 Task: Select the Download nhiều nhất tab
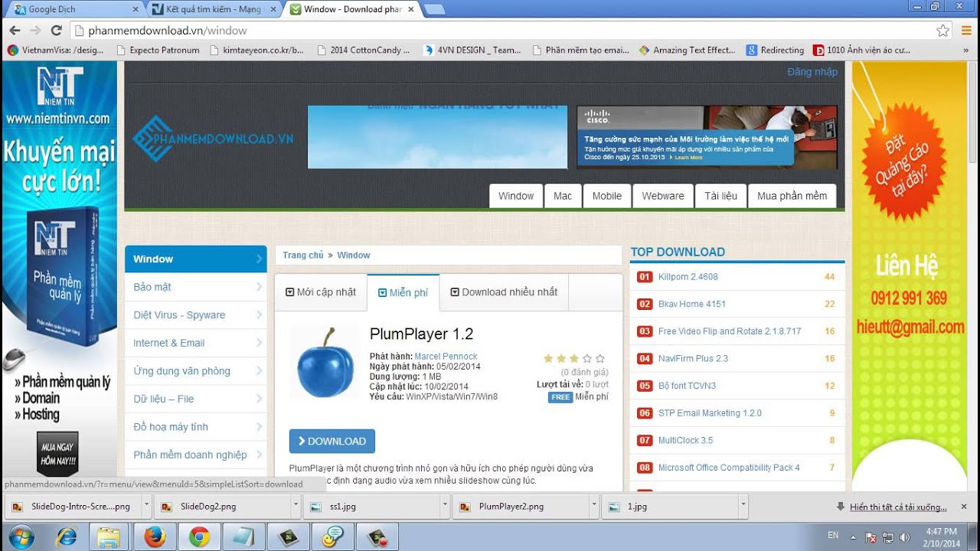504,292
